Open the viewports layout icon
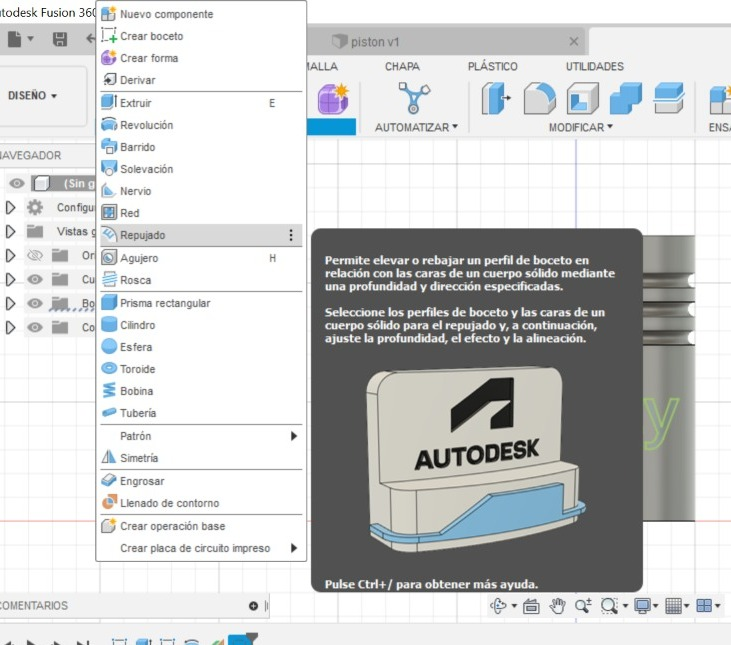731x645 pixels. click(x=704, y=606)
